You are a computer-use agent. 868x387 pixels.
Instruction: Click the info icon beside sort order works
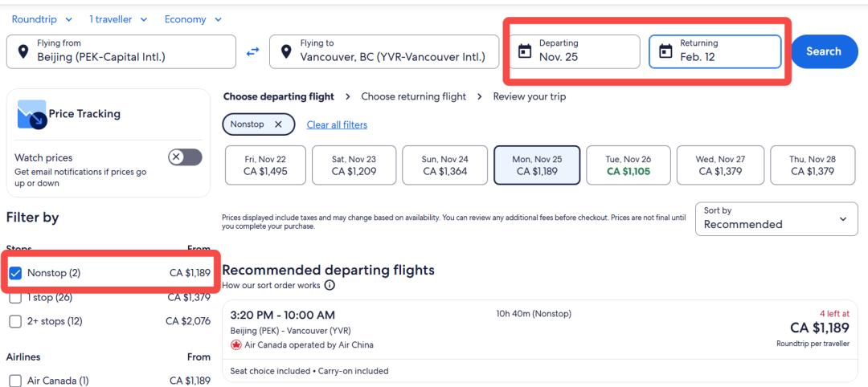click(330, 285)
